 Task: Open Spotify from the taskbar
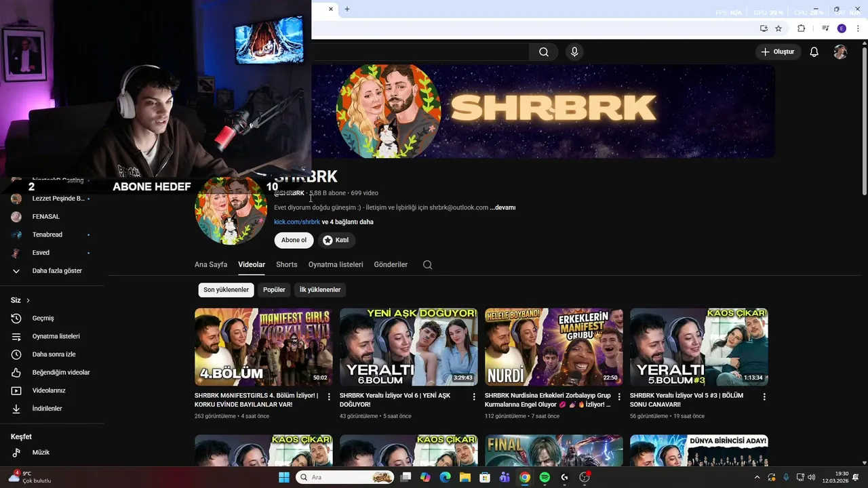[545, 477]
